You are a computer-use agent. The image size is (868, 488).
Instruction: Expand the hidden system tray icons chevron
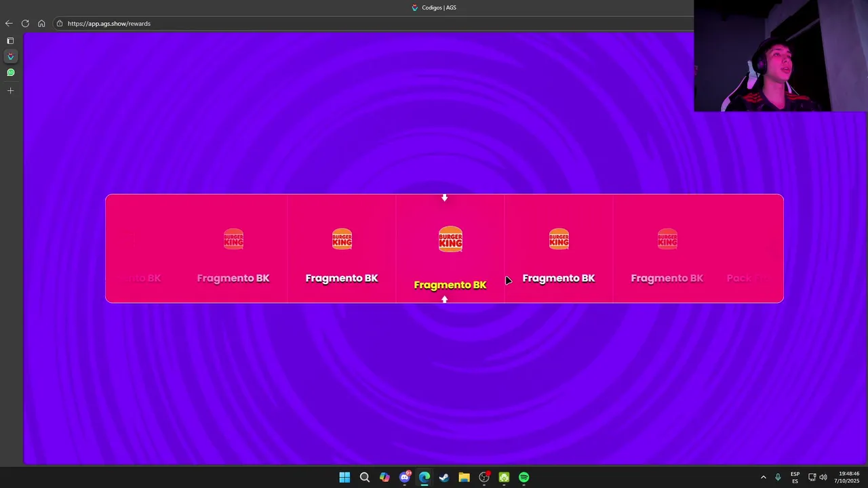pos(763,477)
